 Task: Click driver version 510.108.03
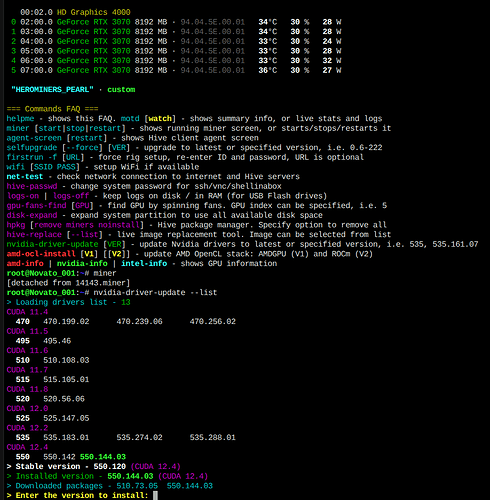pyautogui.click(x=66, y=360)
